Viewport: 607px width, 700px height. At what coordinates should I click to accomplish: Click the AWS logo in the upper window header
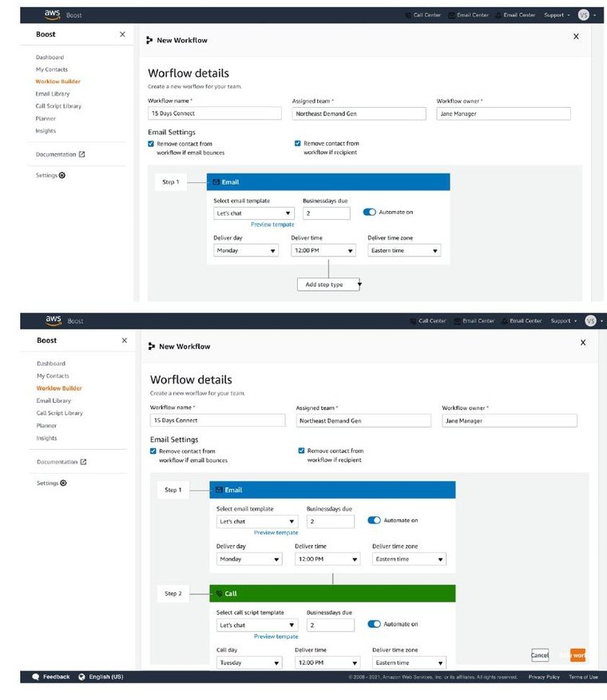(x=52, y=14)
